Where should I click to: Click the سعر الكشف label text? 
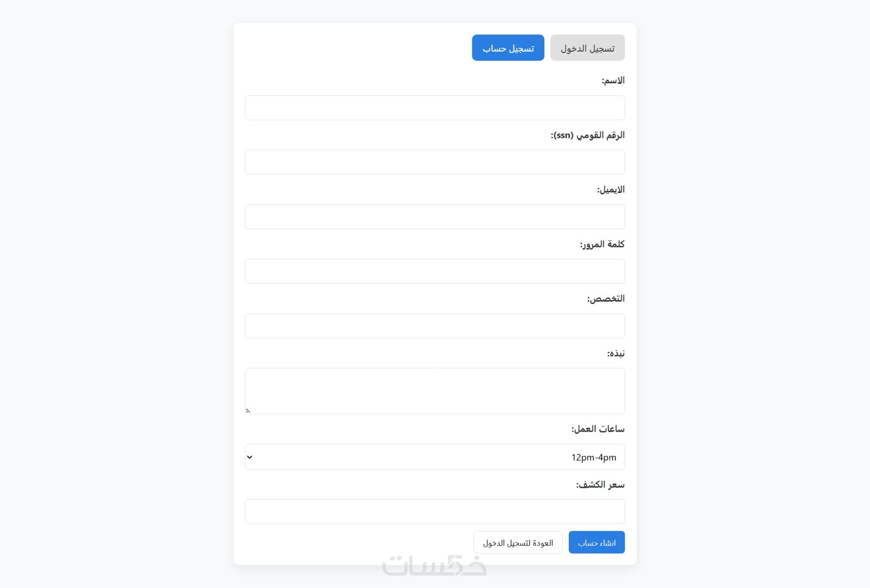pos(600,484)
